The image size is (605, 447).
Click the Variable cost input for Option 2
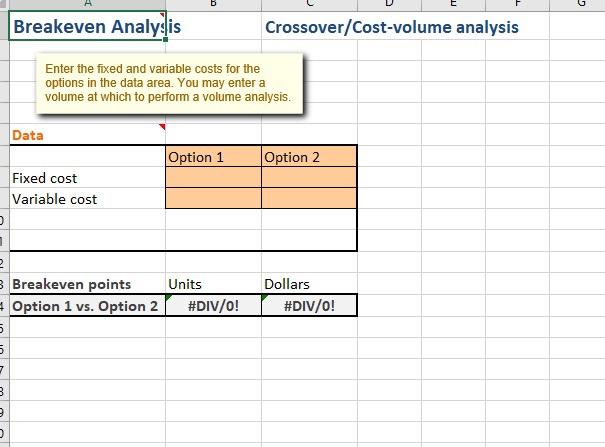309,198
